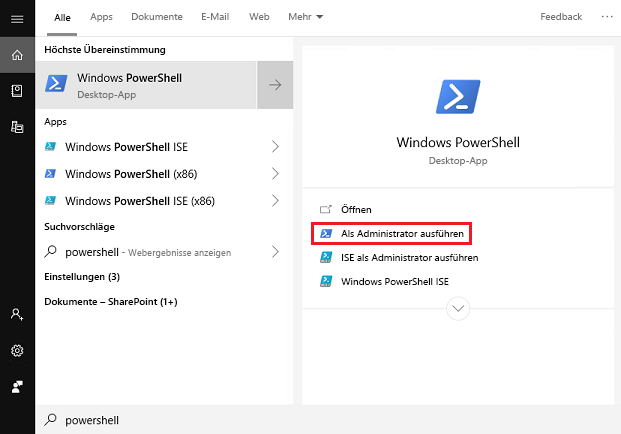The width and height of the screenshot is (621, 434).
Task: Click the PowerShell icon in best match result
Action: point(56,84)
